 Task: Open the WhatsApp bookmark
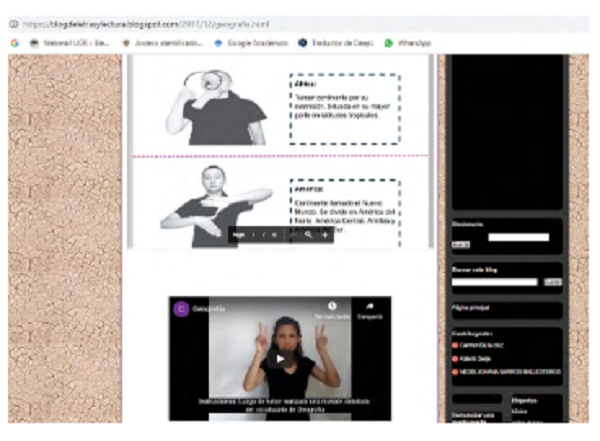[x=413, y=43]
